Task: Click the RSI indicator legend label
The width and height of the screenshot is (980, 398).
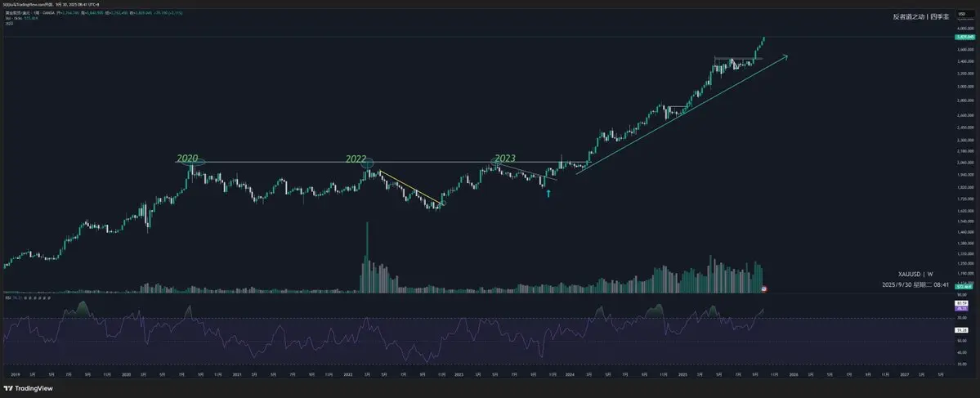Action: pos(9,298)
